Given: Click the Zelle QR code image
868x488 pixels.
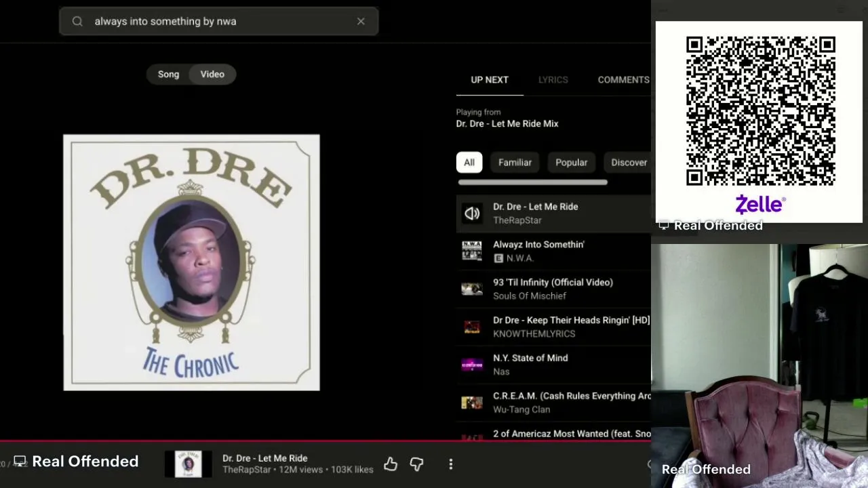Looking at the screenshot, I should (x=760, y=112).
